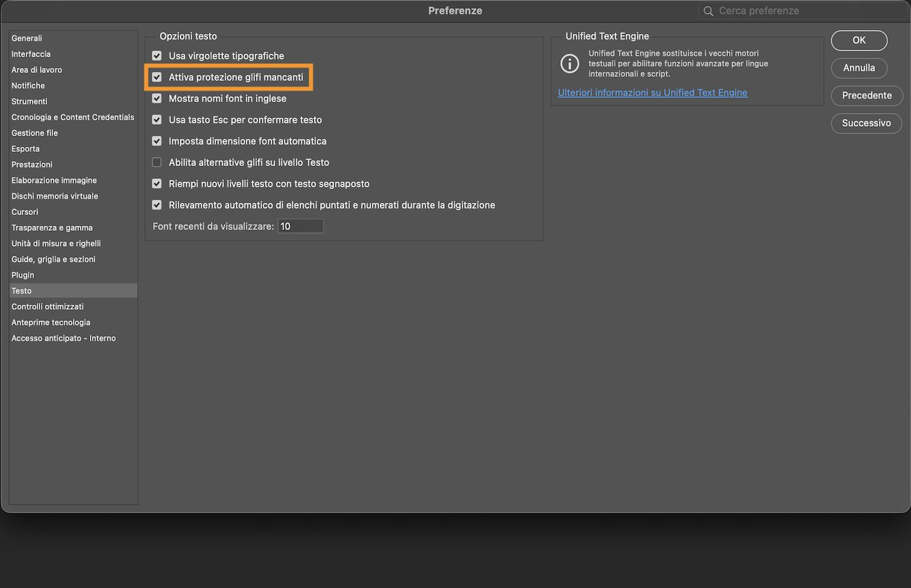Toggle Rilevamento automatico di elenchi puntati

pos(157,205)
